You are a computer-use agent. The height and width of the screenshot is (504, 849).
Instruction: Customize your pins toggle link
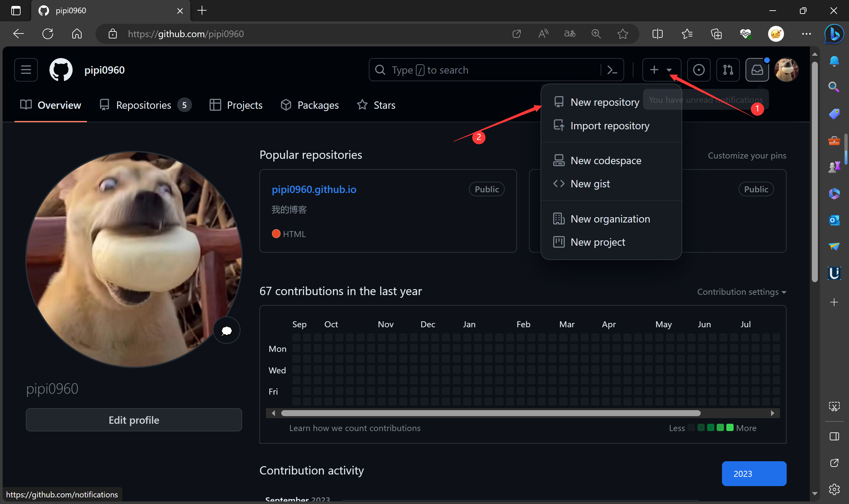[x=747, y=156]
